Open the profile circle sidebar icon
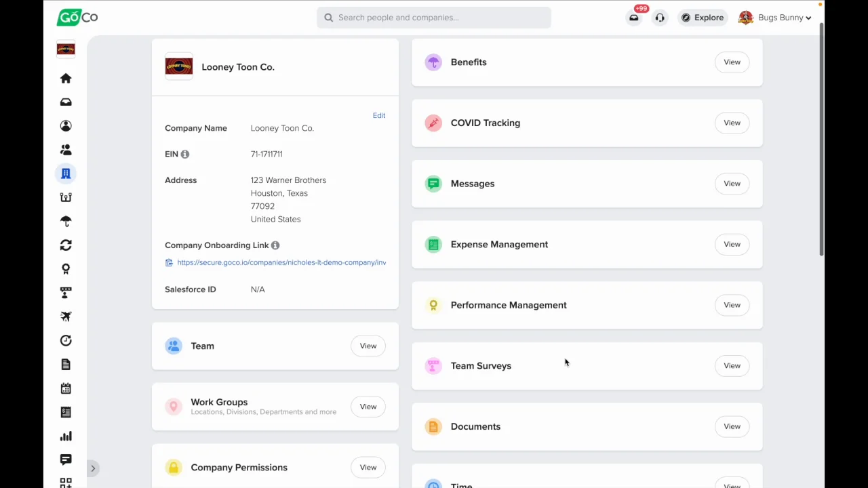 [x=66, y=126]
